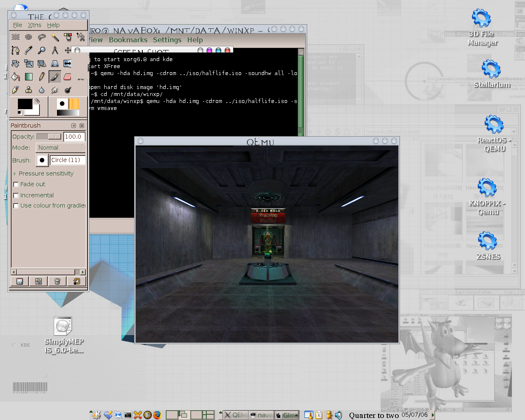Open the Mode dropdown showing Normal
The image size is (525, 420).
(x=60, y=148)
